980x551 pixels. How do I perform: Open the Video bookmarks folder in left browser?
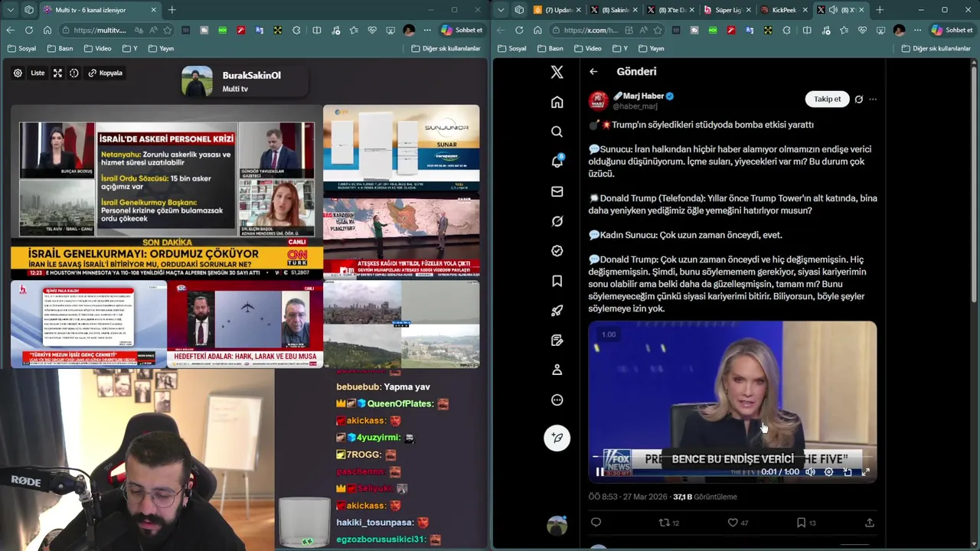[97, 48]
